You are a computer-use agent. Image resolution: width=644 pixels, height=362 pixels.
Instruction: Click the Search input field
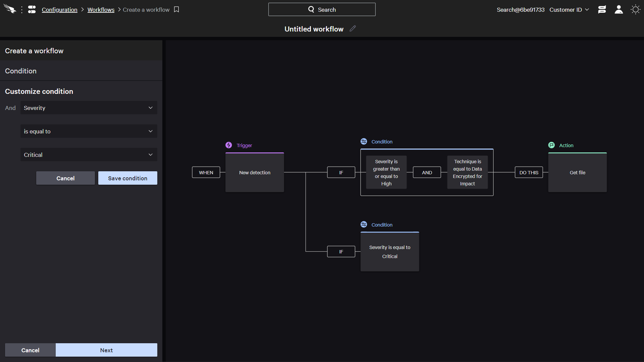(x=322, y=9)
